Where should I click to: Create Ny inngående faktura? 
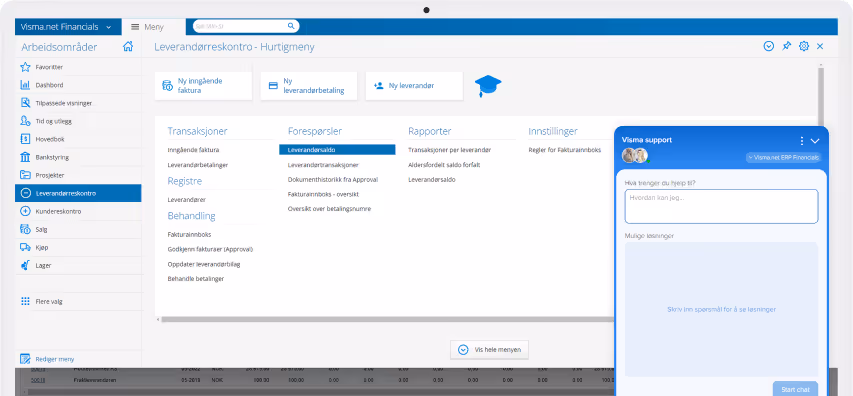pyautogui.click(x=203, y=86)
